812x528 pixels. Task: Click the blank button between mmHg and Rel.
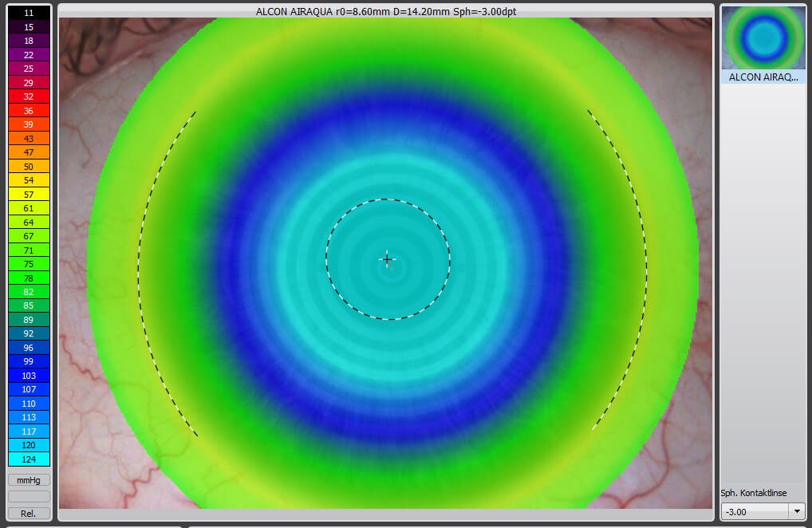point(29,496)
